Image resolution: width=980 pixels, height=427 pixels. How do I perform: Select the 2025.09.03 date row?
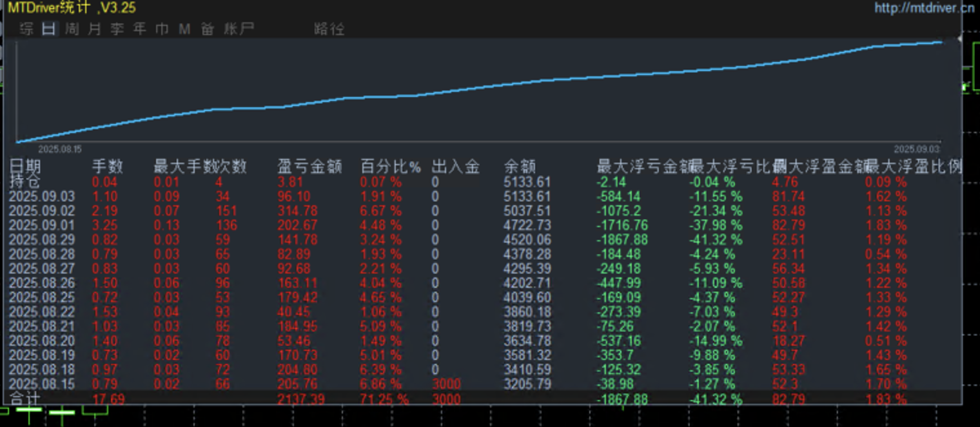pyautogui.click(x=41, y=197)
